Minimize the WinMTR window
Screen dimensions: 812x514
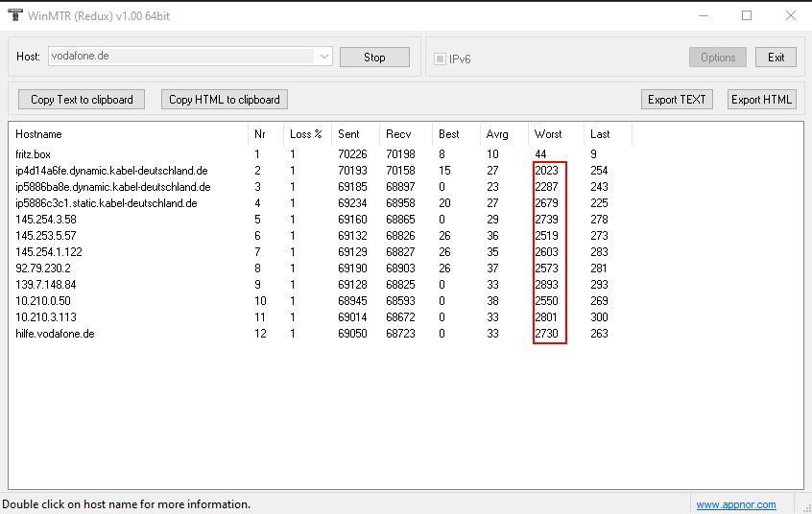(704, 15)
